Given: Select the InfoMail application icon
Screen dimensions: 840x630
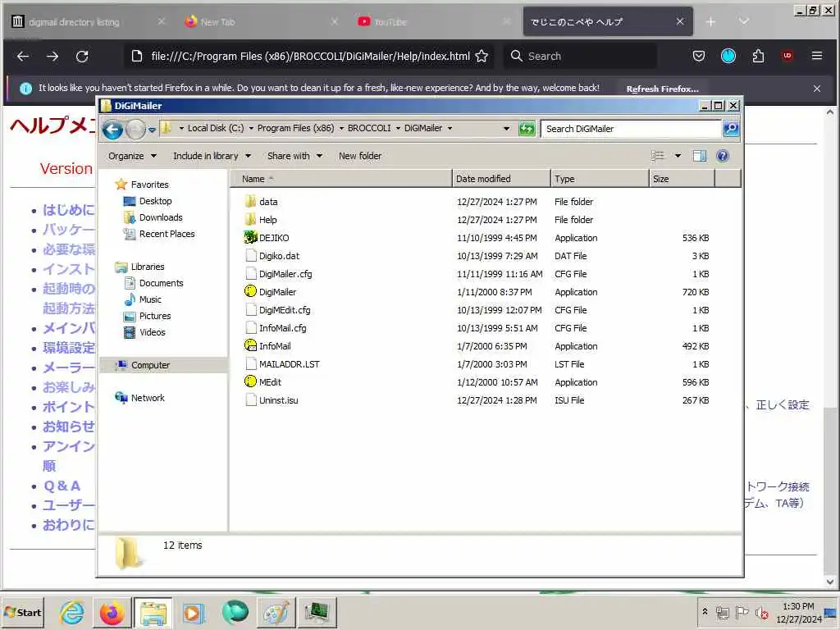Looking at the screenshot, I should coord(250,345).
